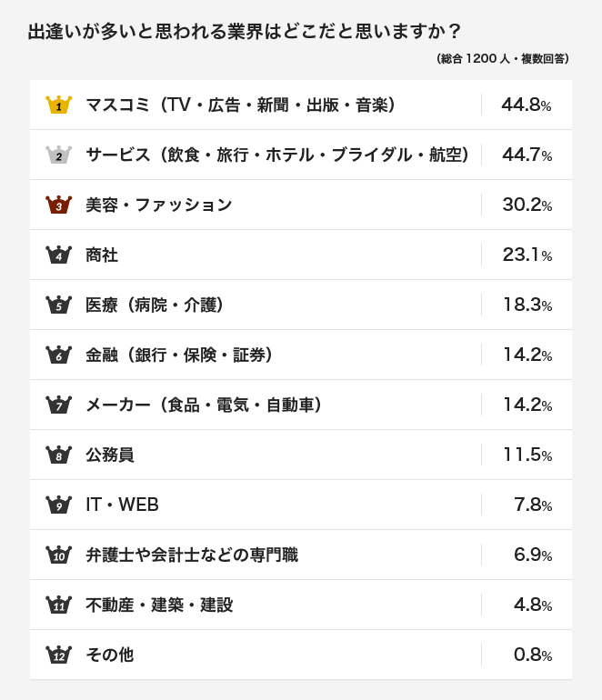Viewport: 602px width, 700px height.
Task: Click the 23.1% value for 商社
Action: point(527,255)
